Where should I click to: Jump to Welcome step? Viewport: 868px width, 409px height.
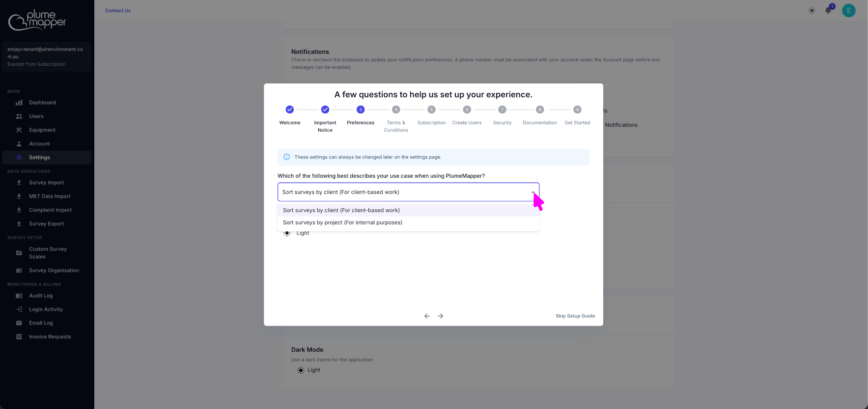point(290,115)
